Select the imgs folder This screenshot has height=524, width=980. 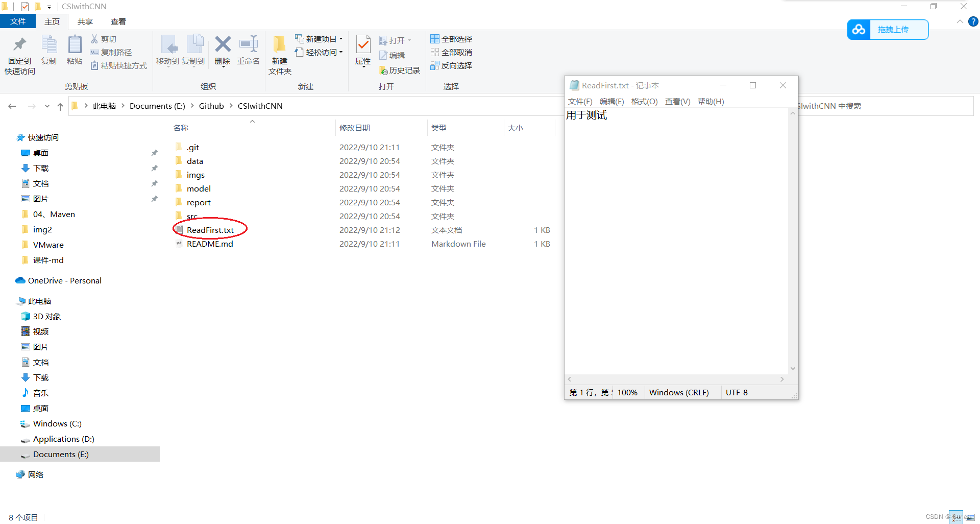[195, 175]
